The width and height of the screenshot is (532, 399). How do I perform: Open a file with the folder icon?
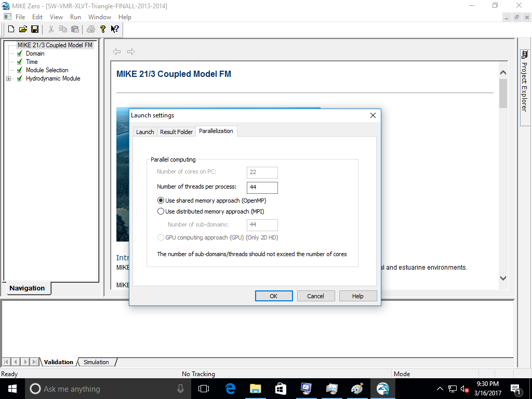point(23,29)
